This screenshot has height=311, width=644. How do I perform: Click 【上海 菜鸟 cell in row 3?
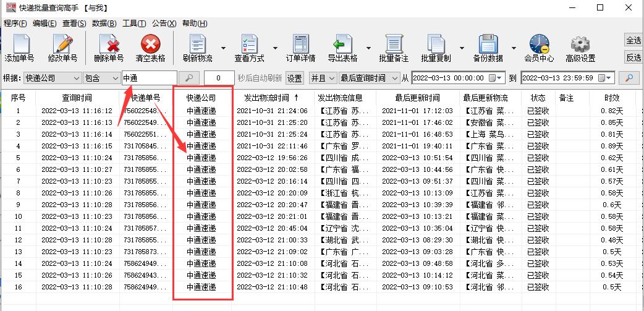[x=489, y=134]
